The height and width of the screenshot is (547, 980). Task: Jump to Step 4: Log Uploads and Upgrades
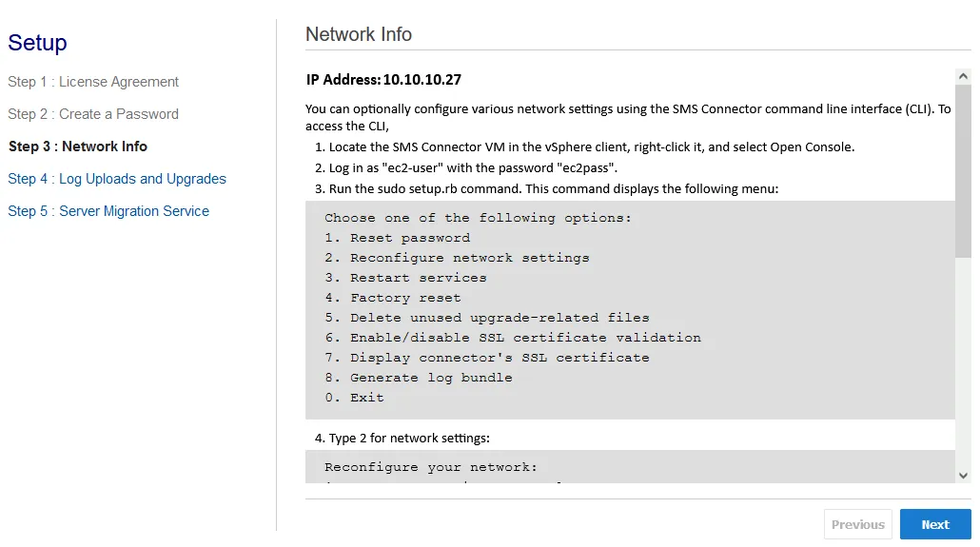point(117,179)
